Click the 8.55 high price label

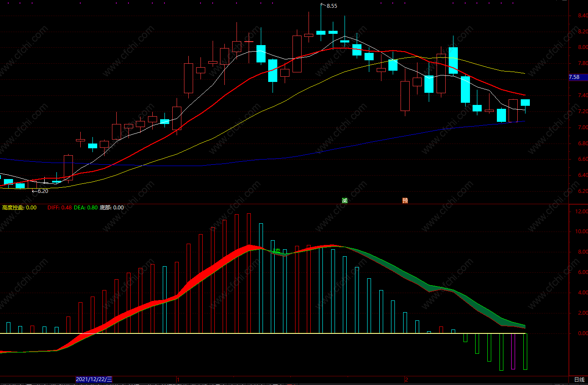pos(332,6)
